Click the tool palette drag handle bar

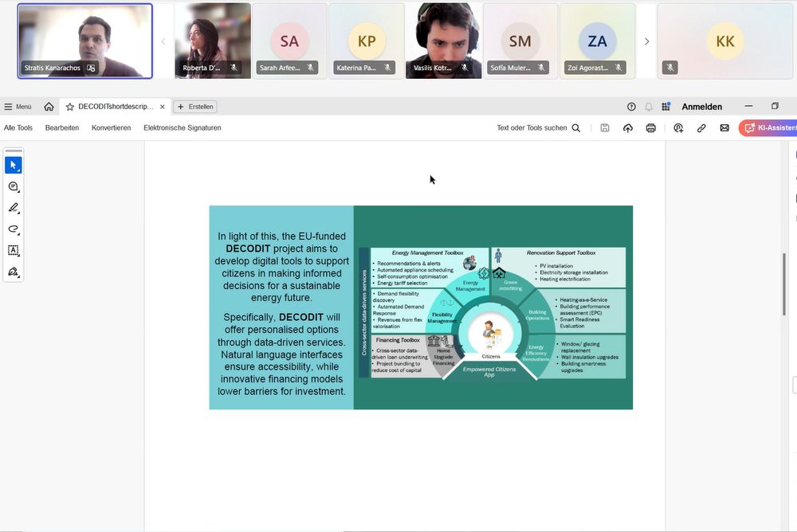[14, 151]
